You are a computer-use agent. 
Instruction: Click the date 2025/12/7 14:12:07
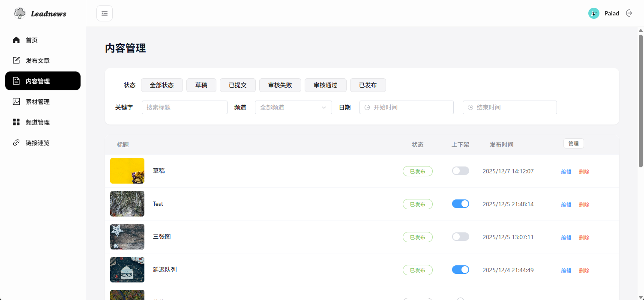coord(508,171)
